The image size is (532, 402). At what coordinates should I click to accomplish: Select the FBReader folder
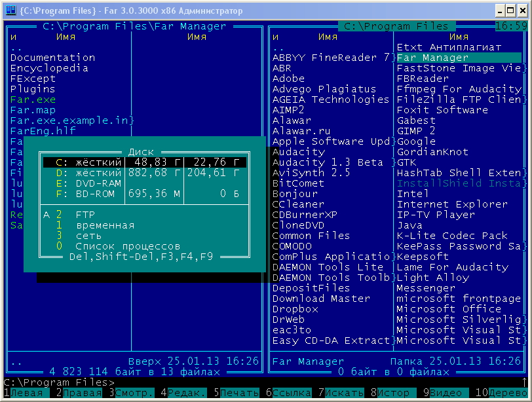tap(423, 79)
